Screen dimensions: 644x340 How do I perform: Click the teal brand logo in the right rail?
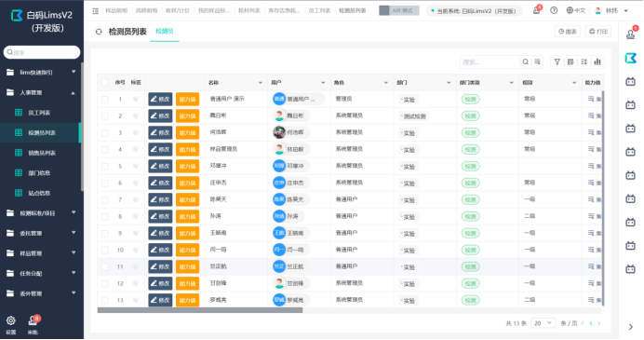[x=630, y=58]
